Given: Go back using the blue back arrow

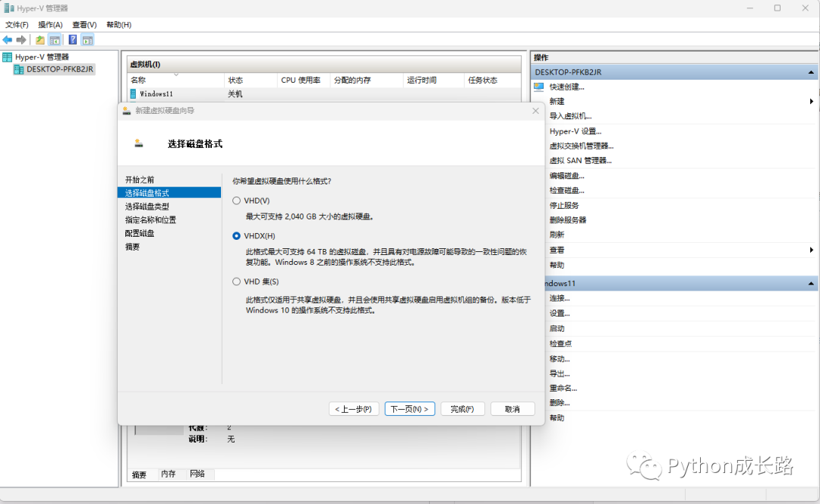Looking at the screenshot, I should pos(8,39).
